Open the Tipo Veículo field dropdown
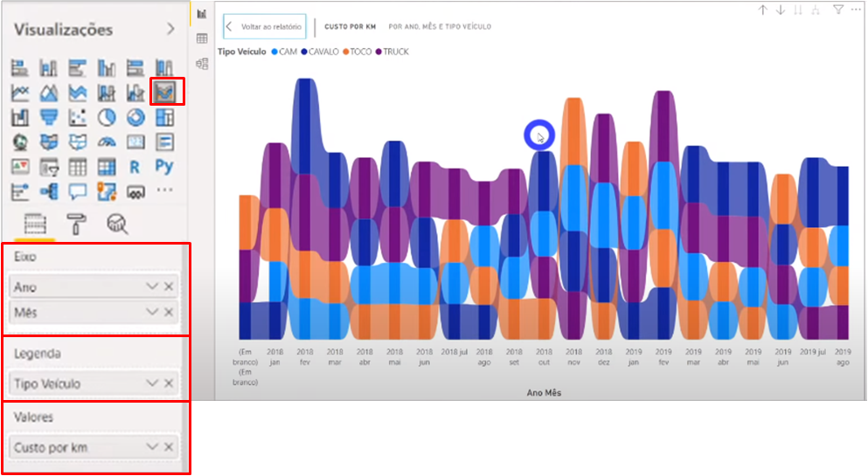868x476 pixels. coord(152,383)
